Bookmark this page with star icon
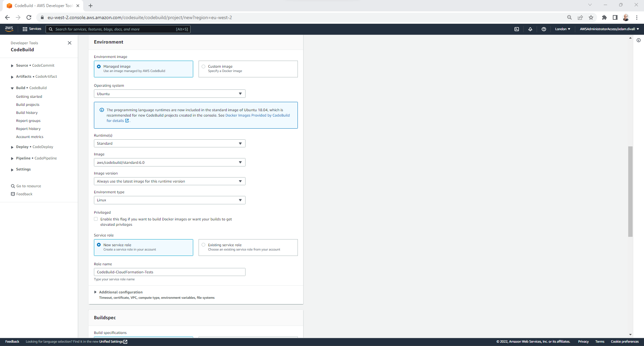644x346 pixels. click(591, 17)
